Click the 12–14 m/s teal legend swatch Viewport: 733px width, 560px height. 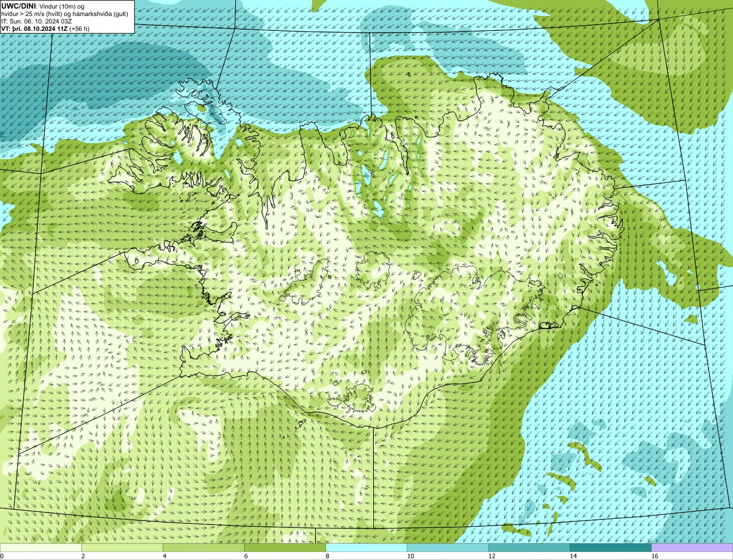click(x=529, y=547)
